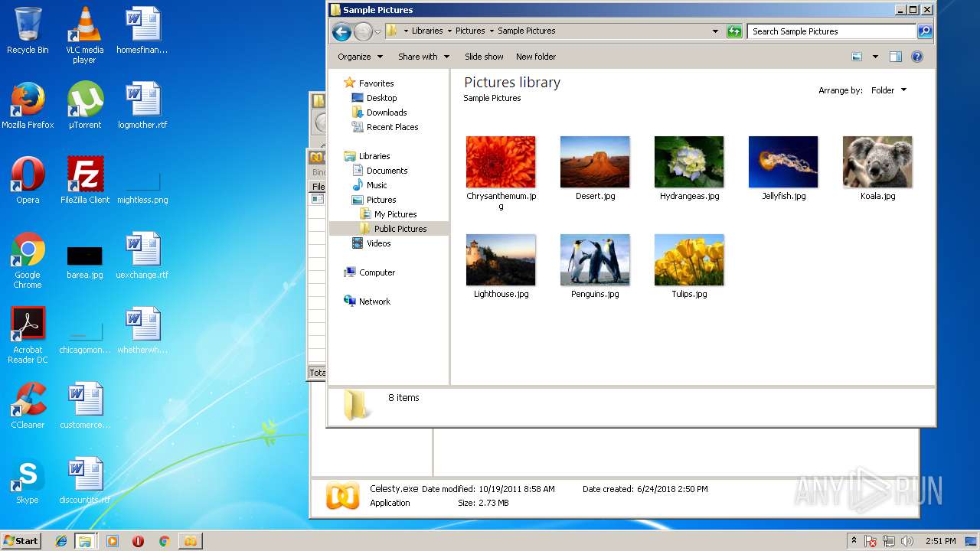Click the Start button

(x=21, y=541)
